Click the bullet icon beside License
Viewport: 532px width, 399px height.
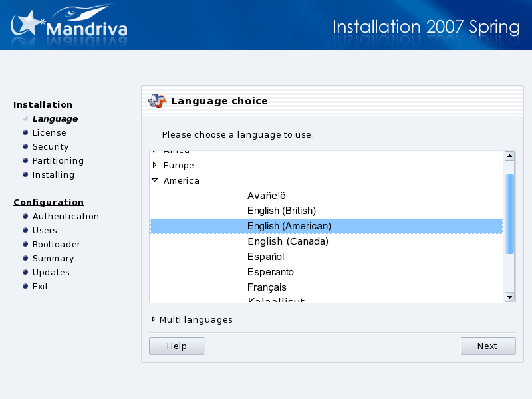coord(25,133)
